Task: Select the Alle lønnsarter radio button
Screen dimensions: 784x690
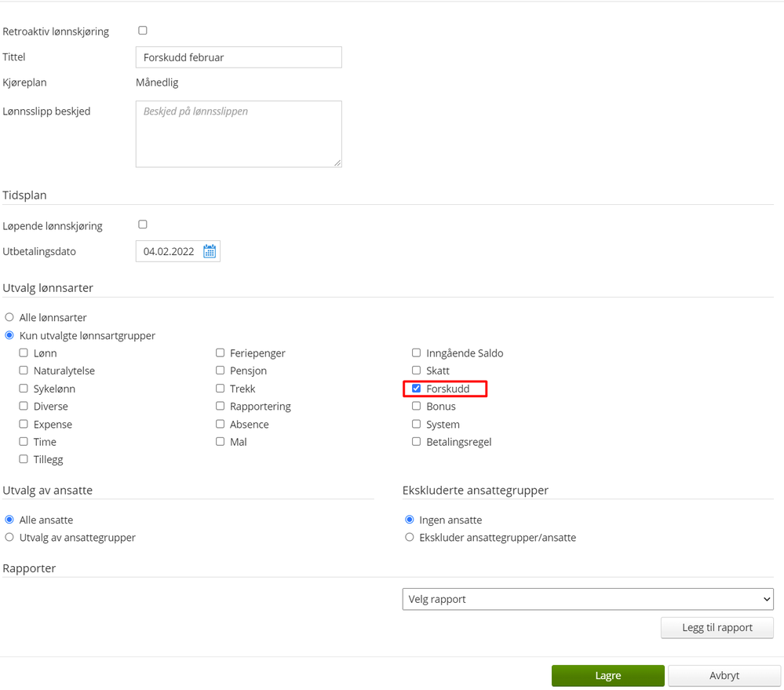Action: [x=9, y=317]
